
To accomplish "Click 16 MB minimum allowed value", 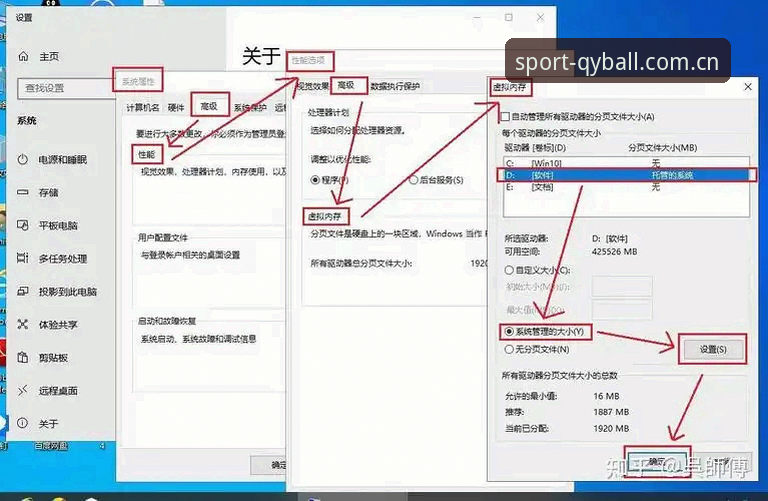I will click(606, 396).
